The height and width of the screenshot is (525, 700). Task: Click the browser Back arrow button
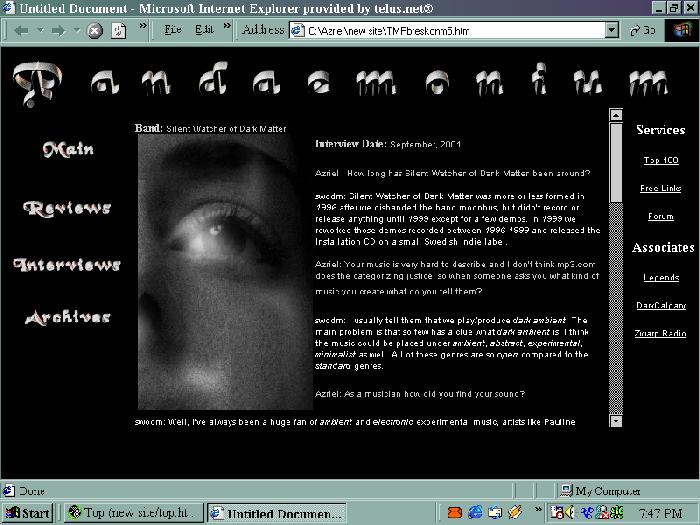[x=21, y=30]
